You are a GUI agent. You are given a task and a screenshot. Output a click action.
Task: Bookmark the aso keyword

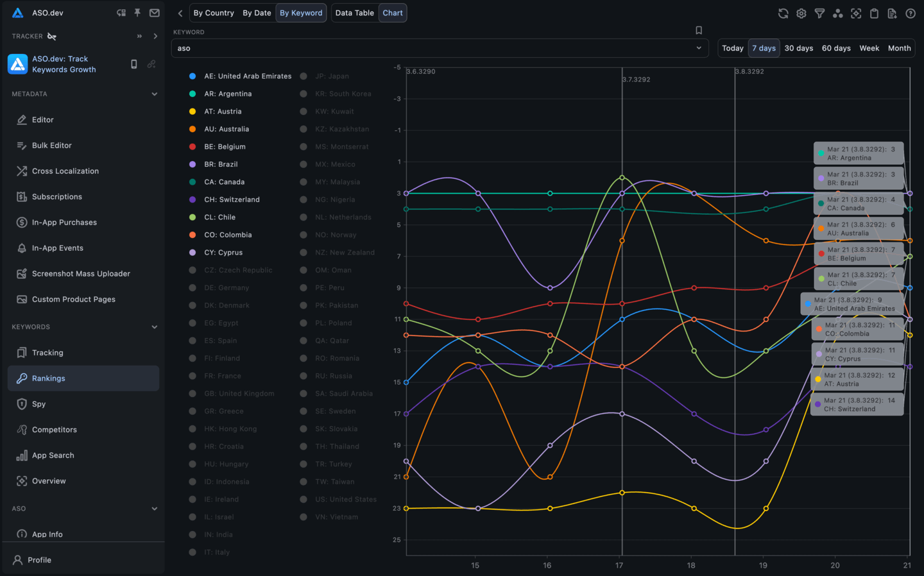699,30
